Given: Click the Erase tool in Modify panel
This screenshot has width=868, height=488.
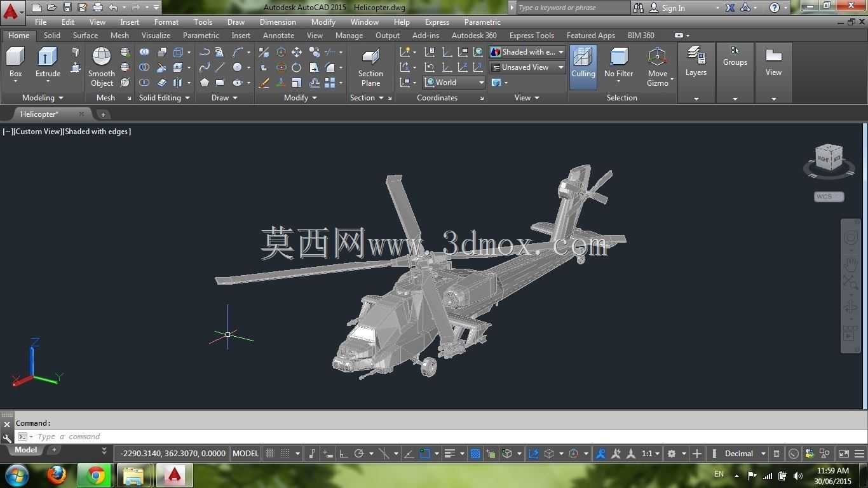Looking at the screenshot, I should [264, 83].
